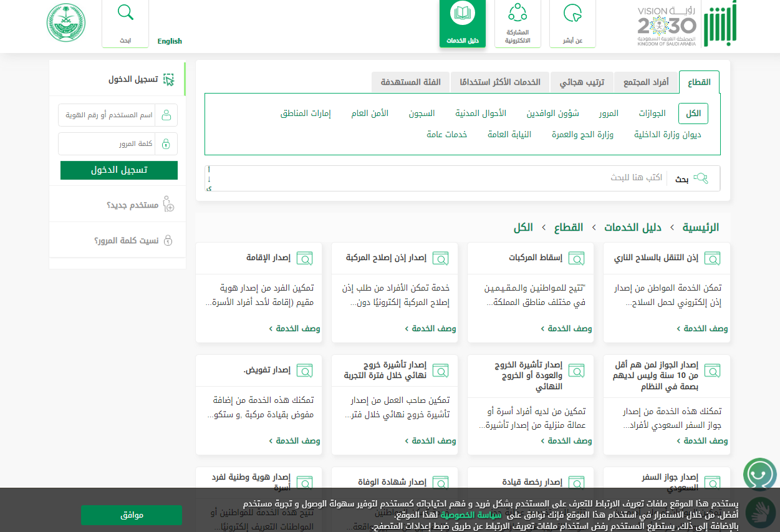Viewport: 780px width, 532px height.
Task: Click the icon on the إسقاط المركبات card
Action: pyautogui.click(x=576, y=258)
